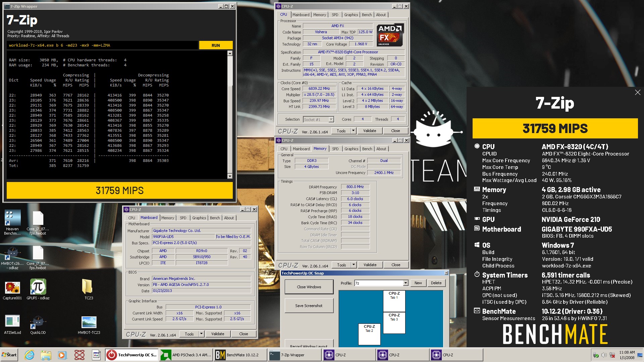Click AMD FX logo in CPU-Z

click(x=390, y=35)
